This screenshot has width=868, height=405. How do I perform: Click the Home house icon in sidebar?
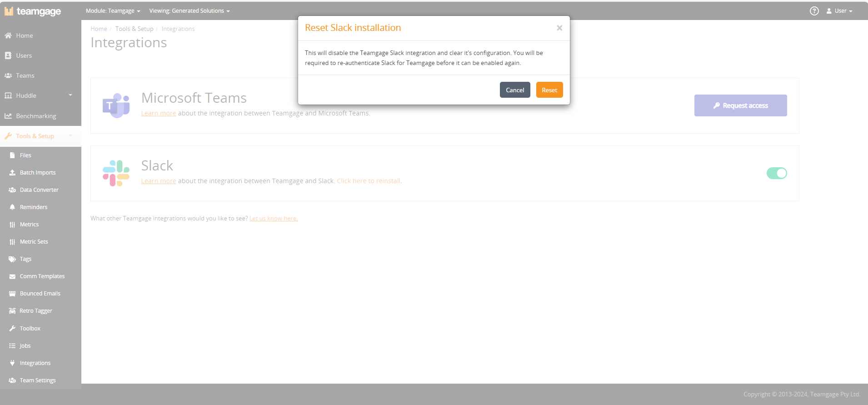(x=8, y=35)
